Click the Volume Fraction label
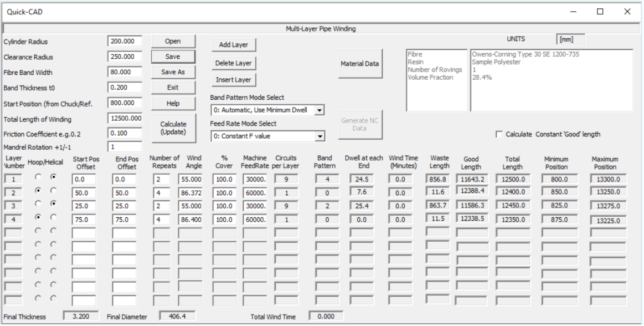This screenshot has height=326, width=644. pyautogui.click(x=430, y=77)
